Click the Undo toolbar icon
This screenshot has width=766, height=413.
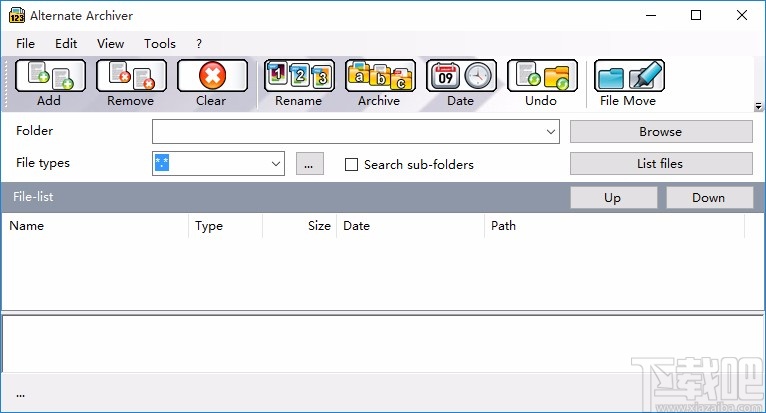coord(543,76)
